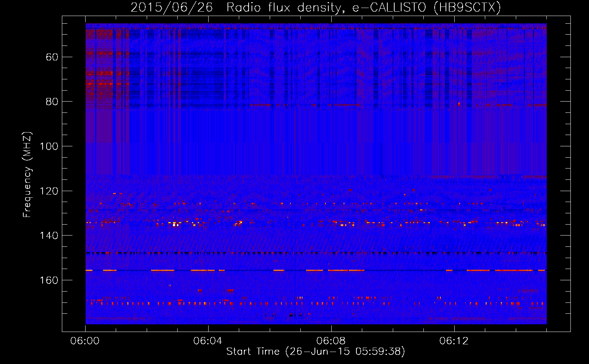This screenshot has height=364, width=589.
Task: Click the 06:12 time tick label
Action: click(454, 341)
